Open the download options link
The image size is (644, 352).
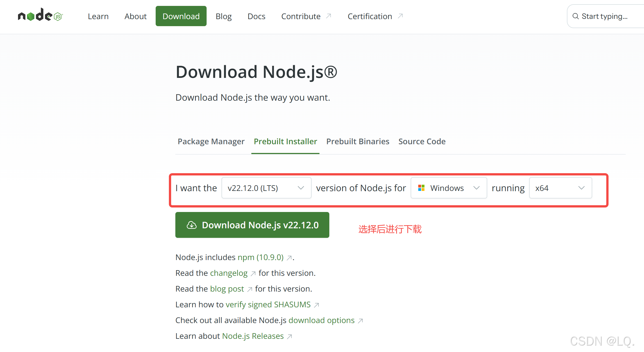(x=321, y=320)
